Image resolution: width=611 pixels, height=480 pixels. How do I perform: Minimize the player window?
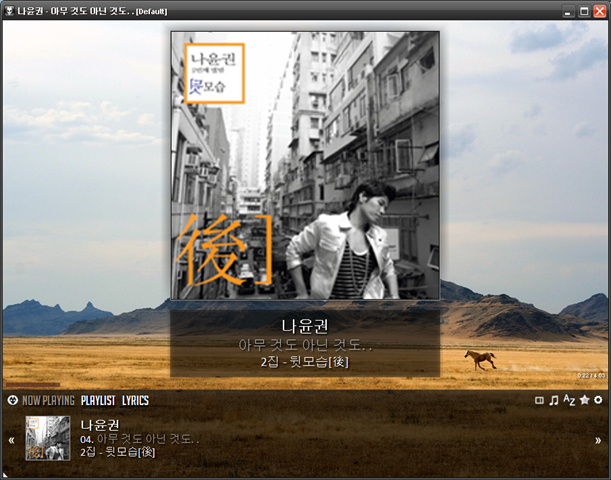pyautogui.click(x=568, y=11)
